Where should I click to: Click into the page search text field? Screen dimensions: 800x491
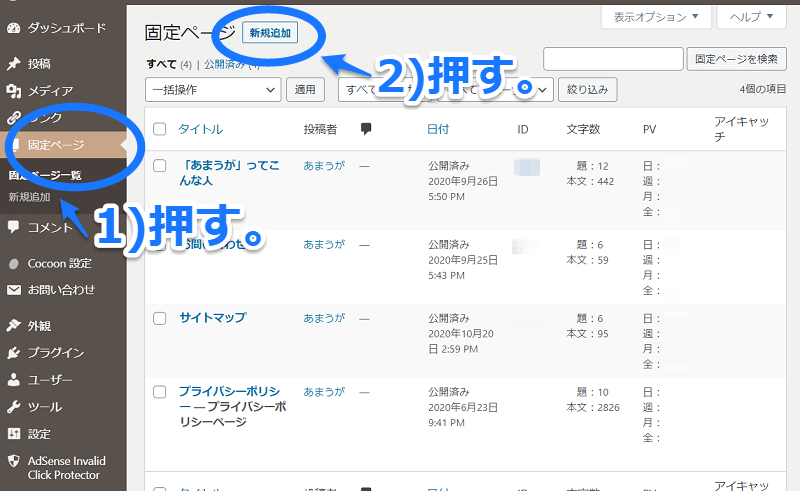[612, 59]
